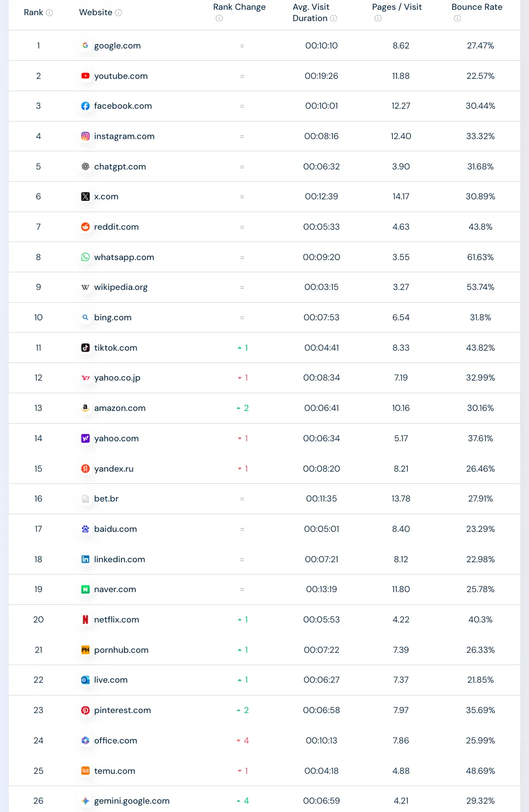Click the Netflix logo icon

tap(85, 620)
